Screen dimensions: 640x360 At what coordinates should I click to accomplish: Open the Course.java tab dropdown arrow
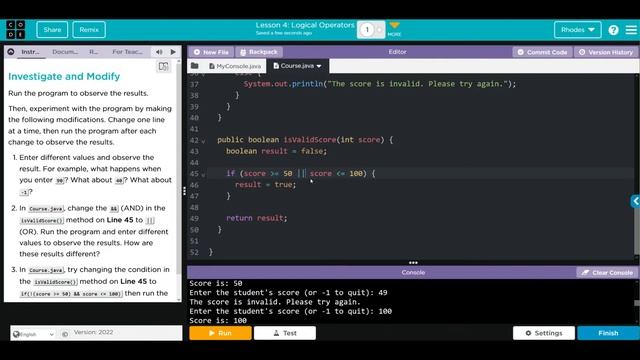(319, 66)
